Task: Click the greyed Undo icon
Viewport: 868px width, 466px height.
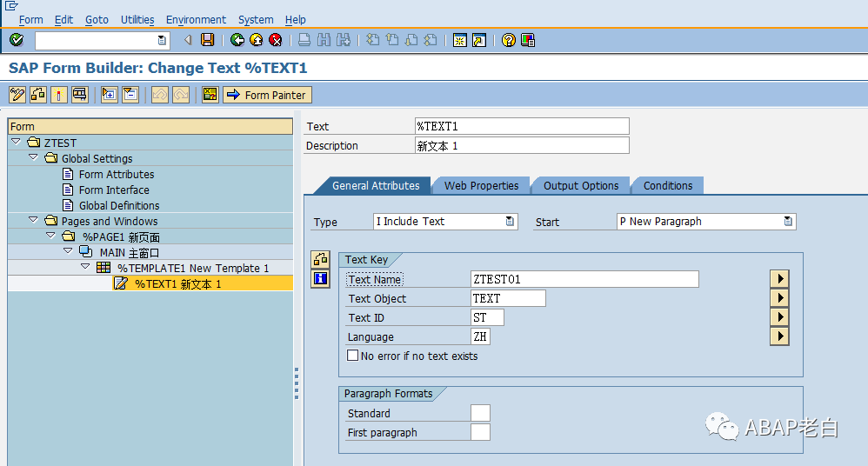Action: click(159, 95)
